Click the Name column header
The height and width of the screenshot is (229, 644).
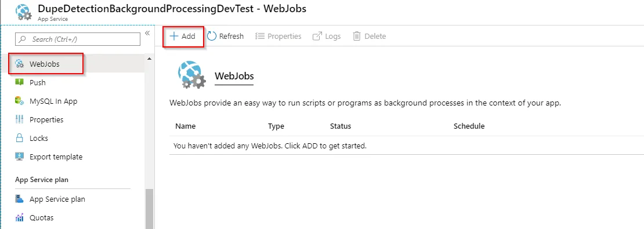coord(185,126)
